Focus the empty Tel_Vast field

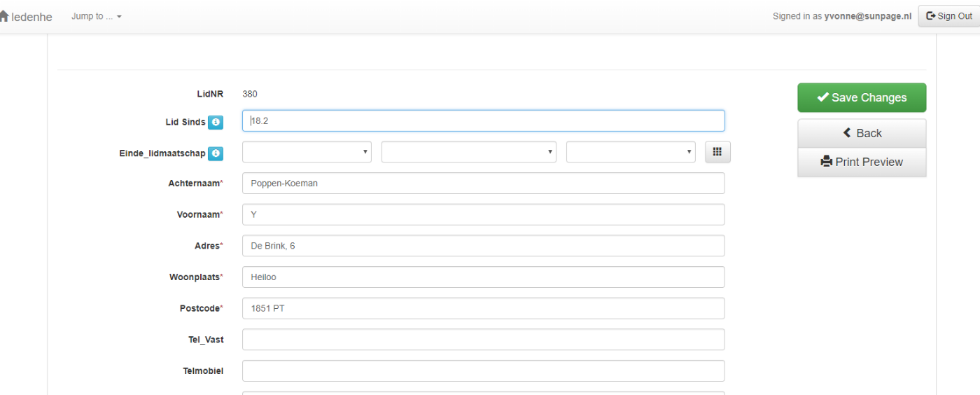pos(483,340)
